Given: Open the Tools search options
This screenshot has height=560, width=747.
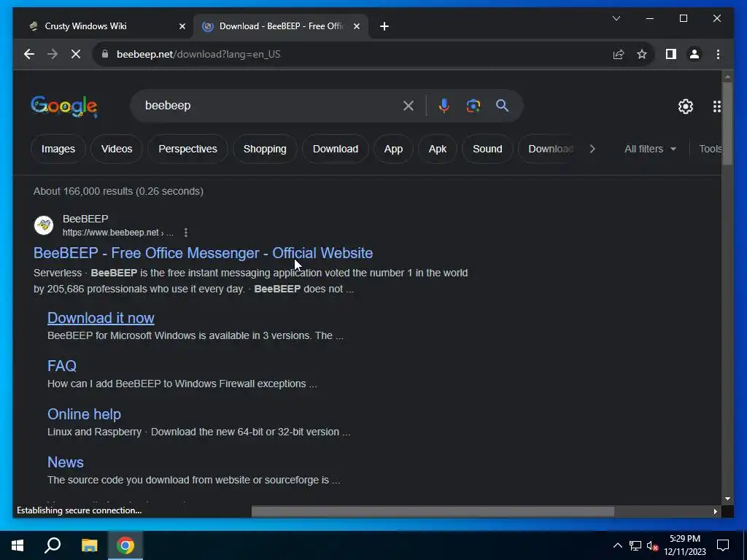Looking at the screenshot, I should 710,149.
